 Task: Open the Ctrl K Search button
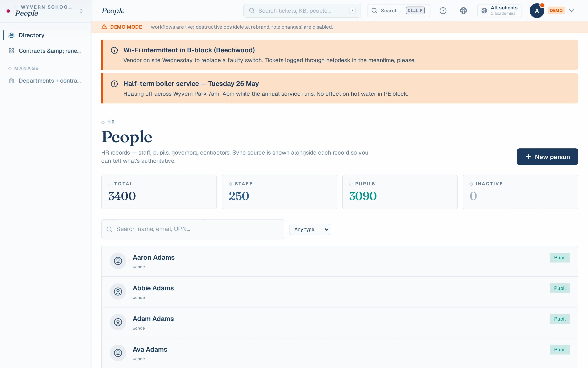pyautogui.click(x=399, y=11)
